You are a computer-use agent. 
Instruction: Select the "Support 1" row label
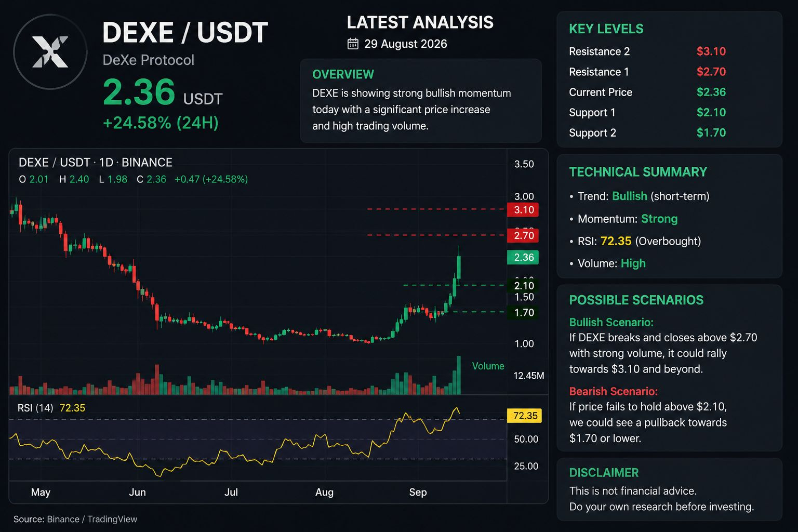[592, 112]
